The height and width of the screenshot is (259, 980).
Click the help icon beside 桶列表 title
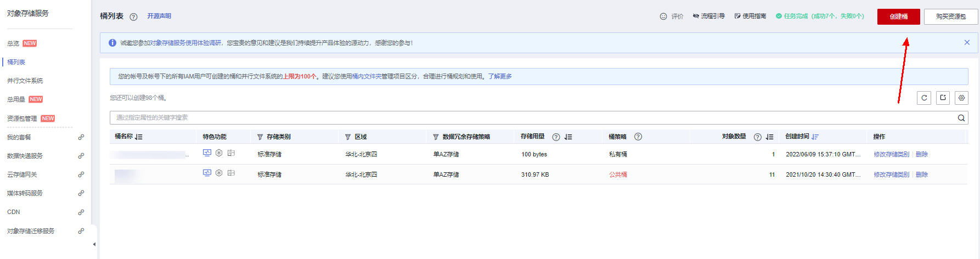pos(133,17)
